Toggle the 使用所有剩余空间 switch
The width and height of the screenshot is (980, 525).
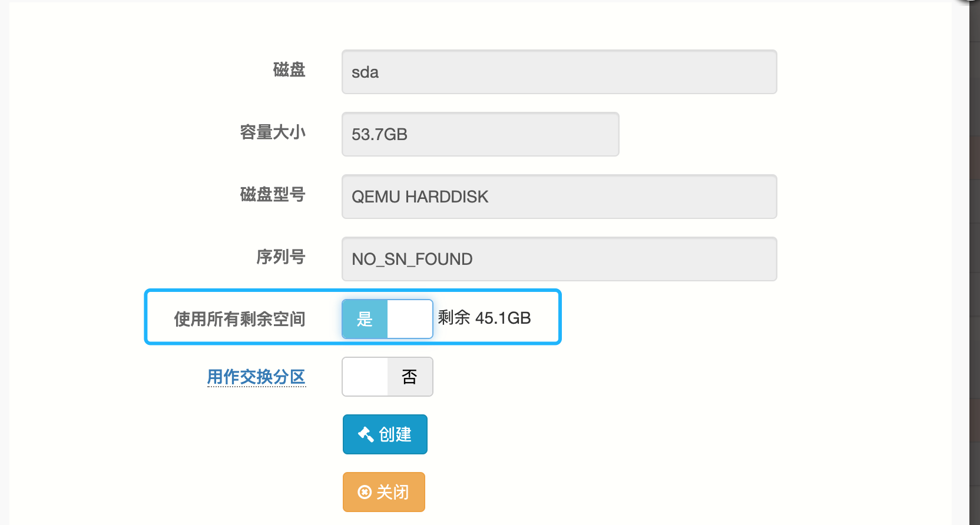[387, 319]
